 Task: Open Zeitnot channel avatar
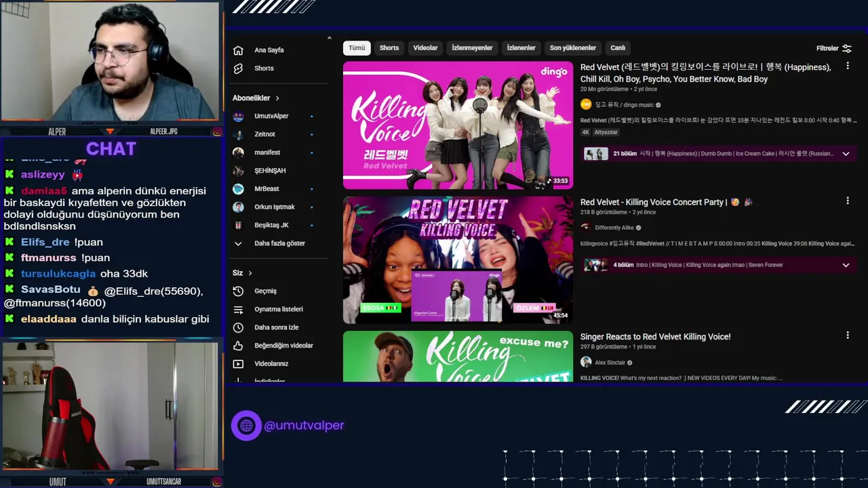coord(238,134)
